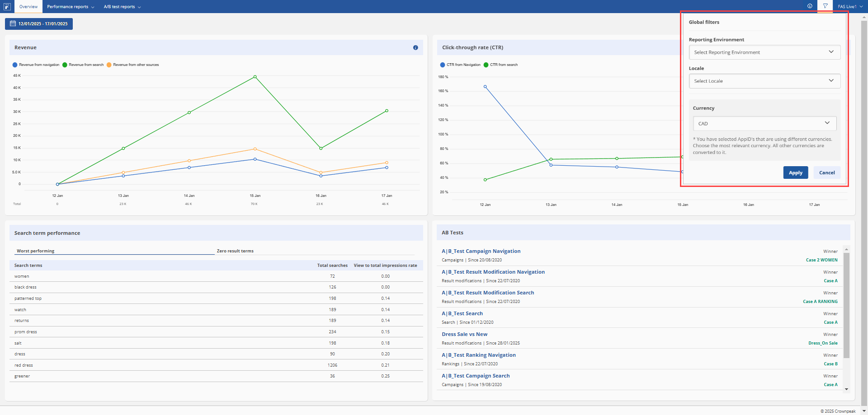Screen dimensions: 868x415
Task: Click the AB Tests list scrollbar thumb
Action: (846, 305)
